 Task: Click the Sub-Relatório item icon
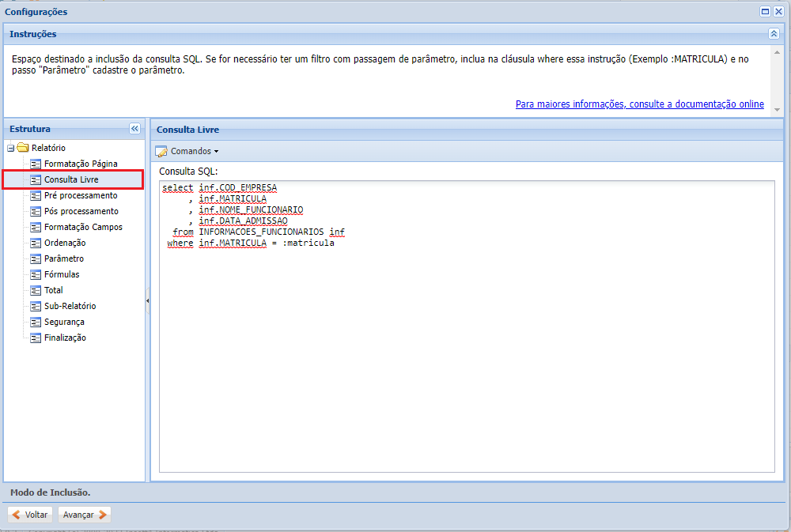(x=35, y=306)
